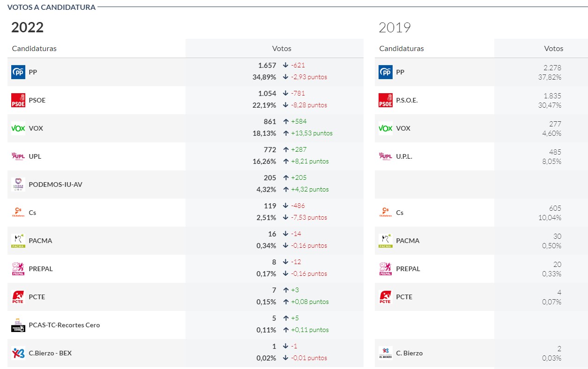Click the PCTE logo in 2019 table

point(386,297)
